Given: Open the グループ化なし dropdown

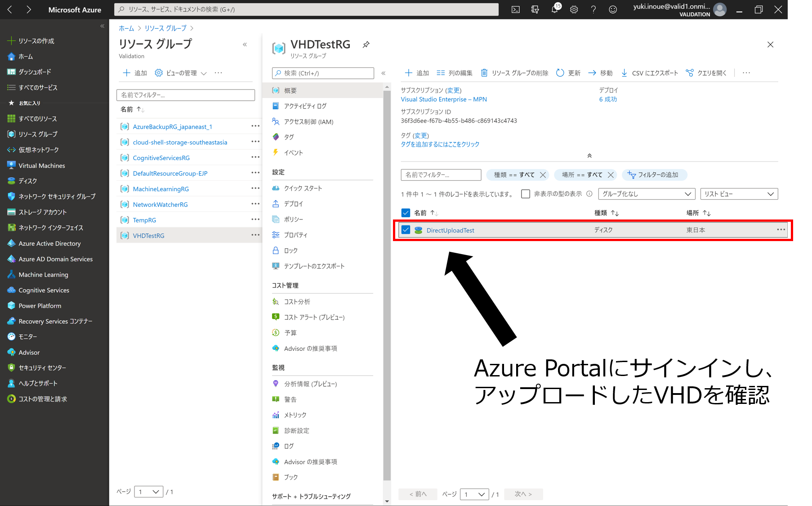Looking at the screenshot, I should [647, 194].
